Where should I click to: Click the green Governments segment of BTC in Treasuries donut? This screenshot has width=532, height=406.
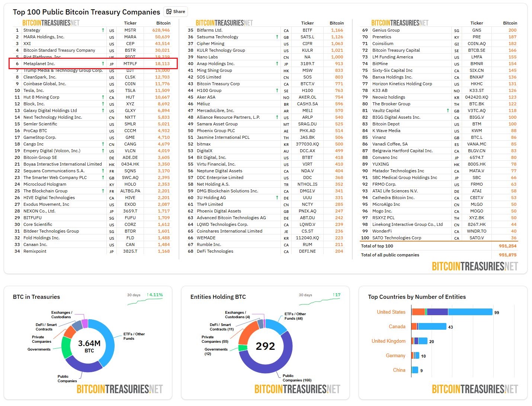(66, 348)
